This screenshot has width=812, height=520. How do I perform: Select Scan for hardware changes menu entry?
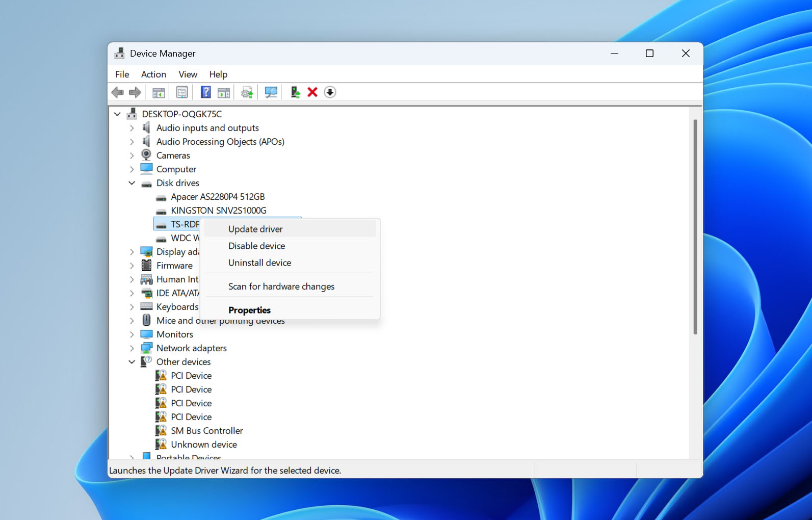point(290,287)
